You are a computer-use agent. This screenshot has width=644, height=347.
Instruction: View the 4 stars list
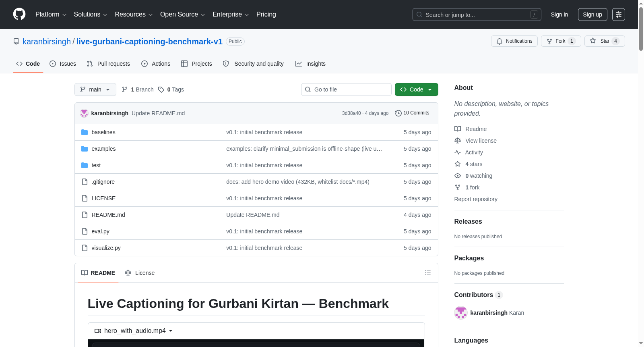point(469,164)
